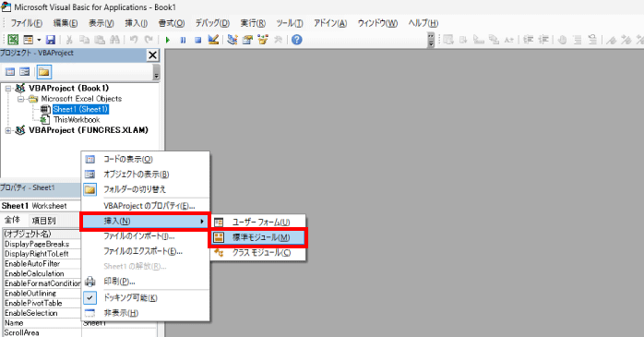Choose 非表示(H) in context menu
This screenshot has height=337, width=644.
pos(146,313)
